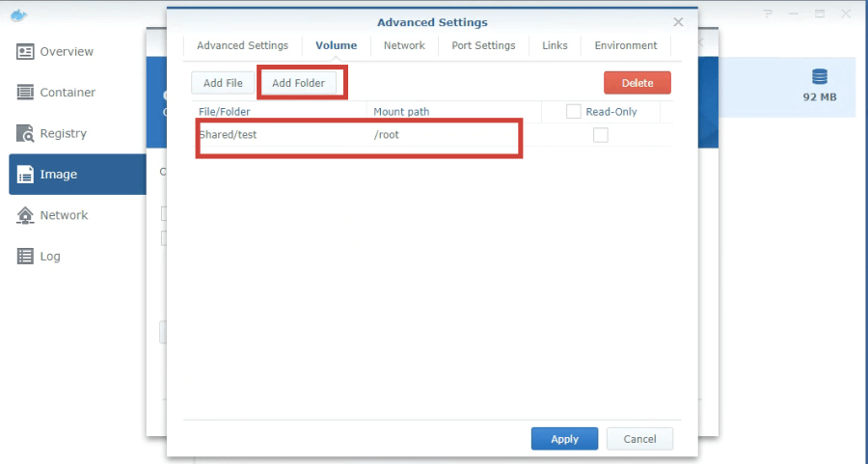Click the database size icon above 92 MB
The height and width of the screenshot is (464, 868).
(820, 76)
